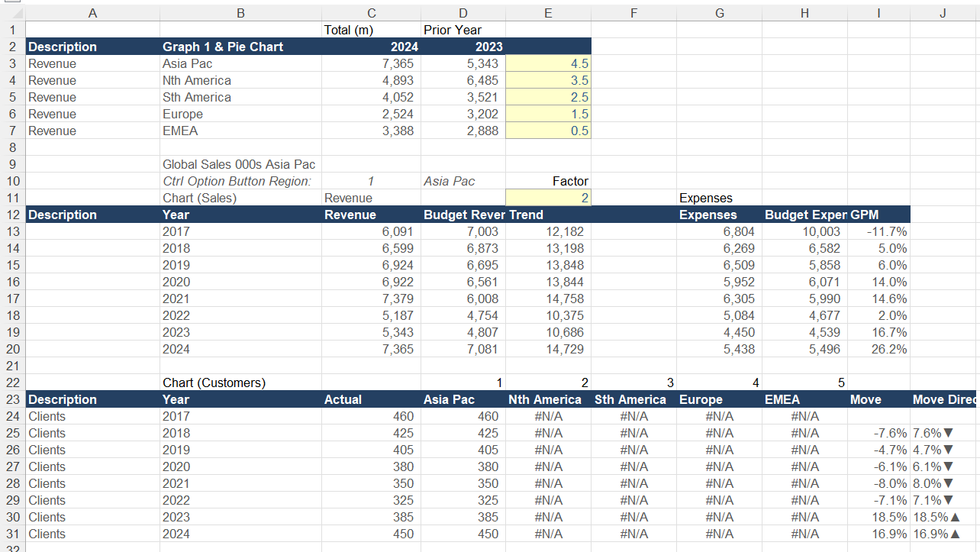The height and width of the screenshot is (552, 980).
Task: Click the 'Budget Exper' header cell
Action: (x=804, y=215)
